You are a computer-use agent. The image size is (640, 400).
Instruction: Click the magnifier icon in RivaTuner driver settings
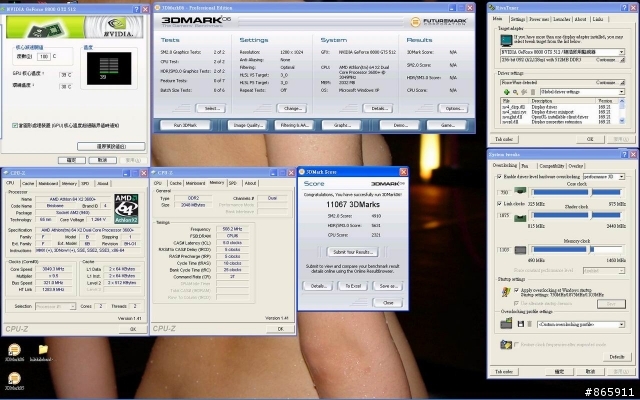516,92
